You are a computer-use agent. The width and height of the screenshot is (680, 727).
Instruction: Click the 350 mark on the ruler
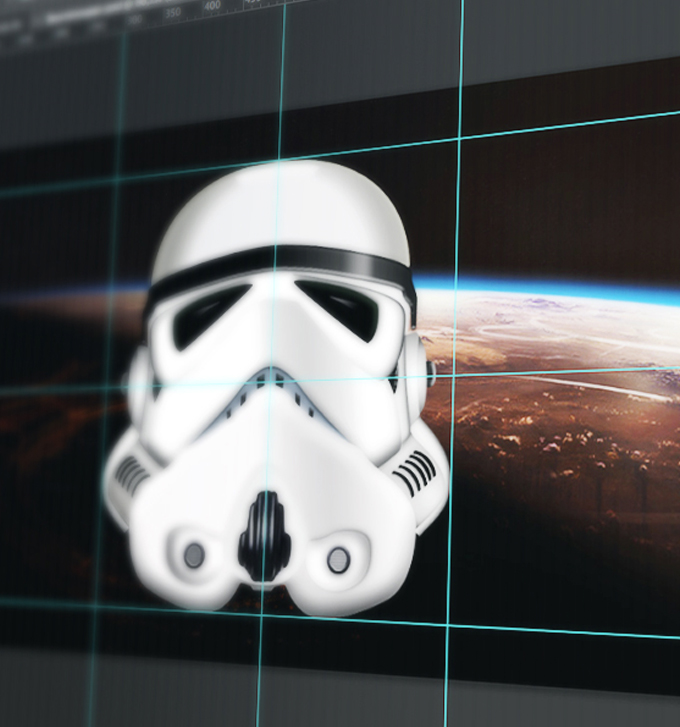(172, 13)
